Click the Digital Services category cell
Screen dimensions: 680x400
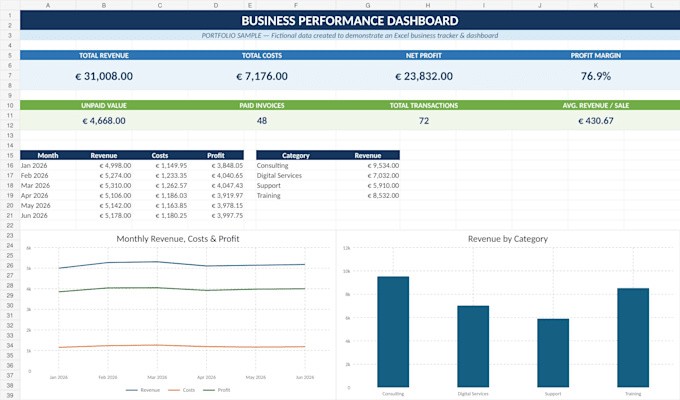[296, 176]
